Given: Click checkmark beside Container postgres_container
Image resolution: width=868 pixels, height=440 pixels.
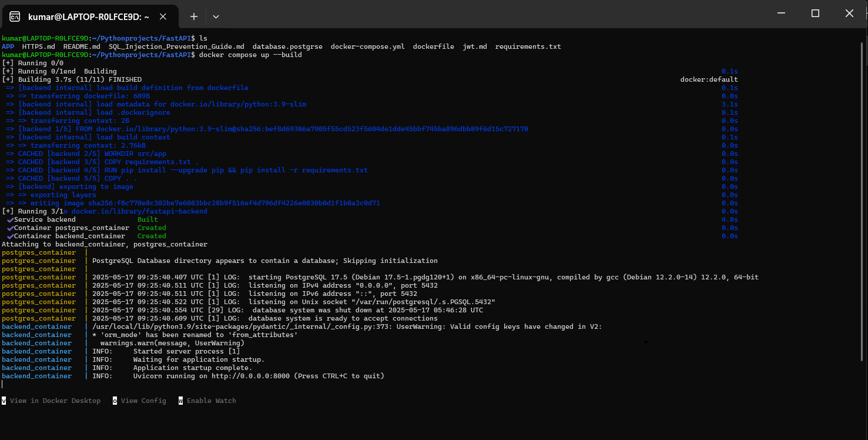Looking at the screenshot, I should coord(10,228).
